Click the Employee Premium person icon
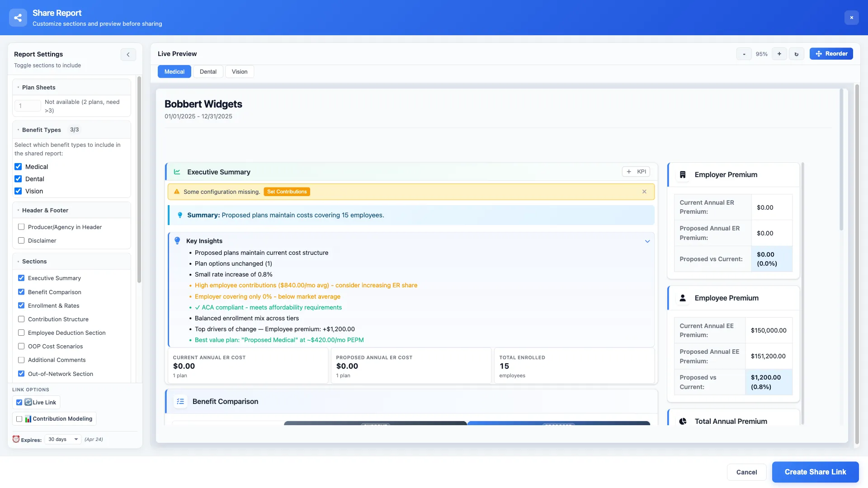Screen dimensions: 868x488 pyautogui.click(x=683, y=298)
